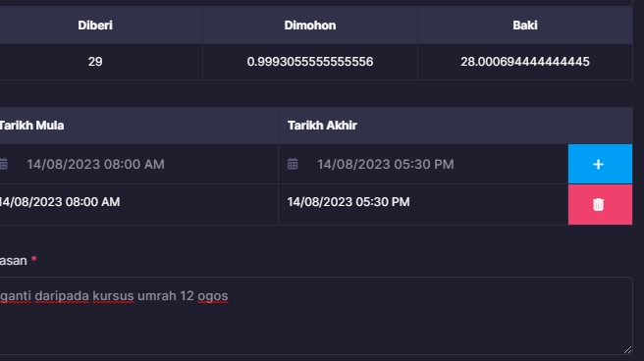Open calendar icon for Tarikh Akhir field
Image resolution: width=644 pixels, height=361 pixels.
[293, 164]
